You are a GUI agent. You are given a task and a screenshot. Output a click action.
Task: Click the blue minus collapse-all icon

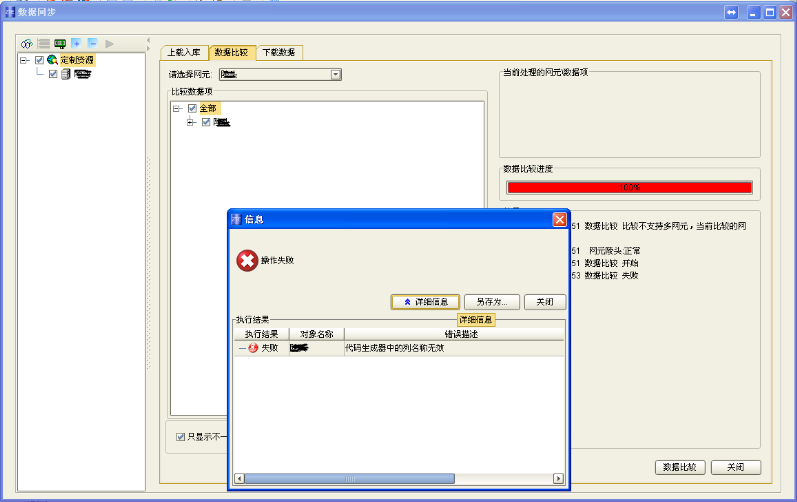tap(92, 44)
